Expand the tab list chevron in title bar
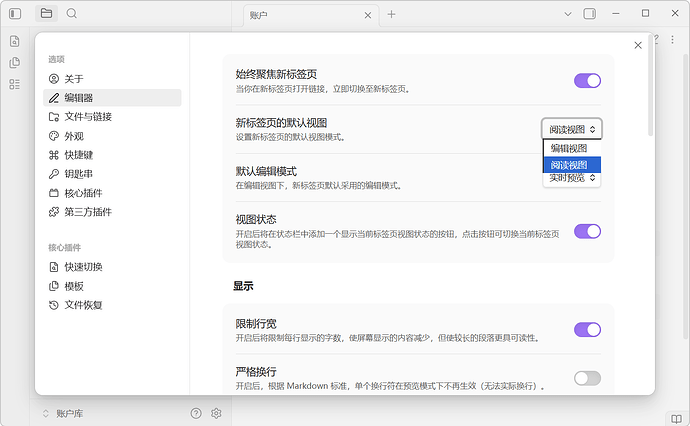This screenshot has width=690, height=426. (x=568, y=14)
